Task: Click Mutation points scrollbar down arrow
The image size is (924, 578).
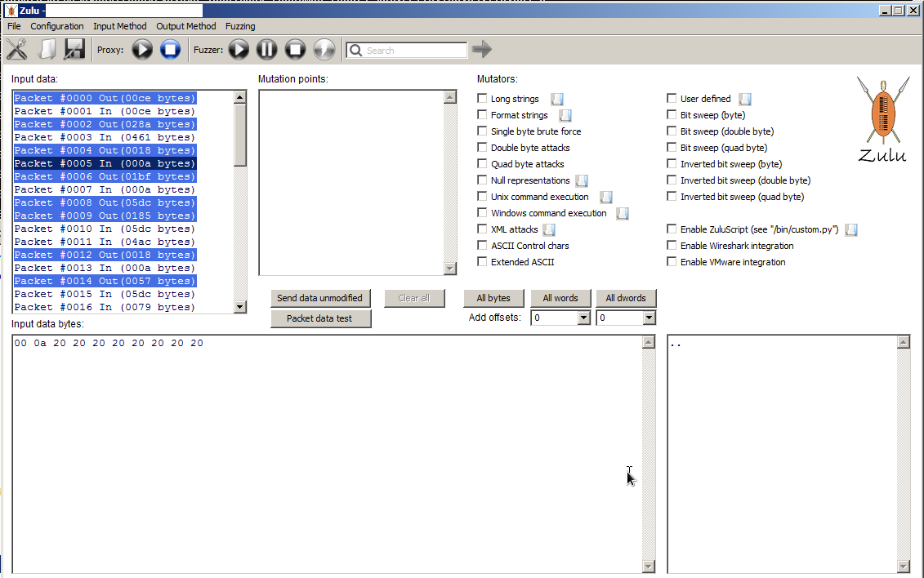Action: [450, 269]
